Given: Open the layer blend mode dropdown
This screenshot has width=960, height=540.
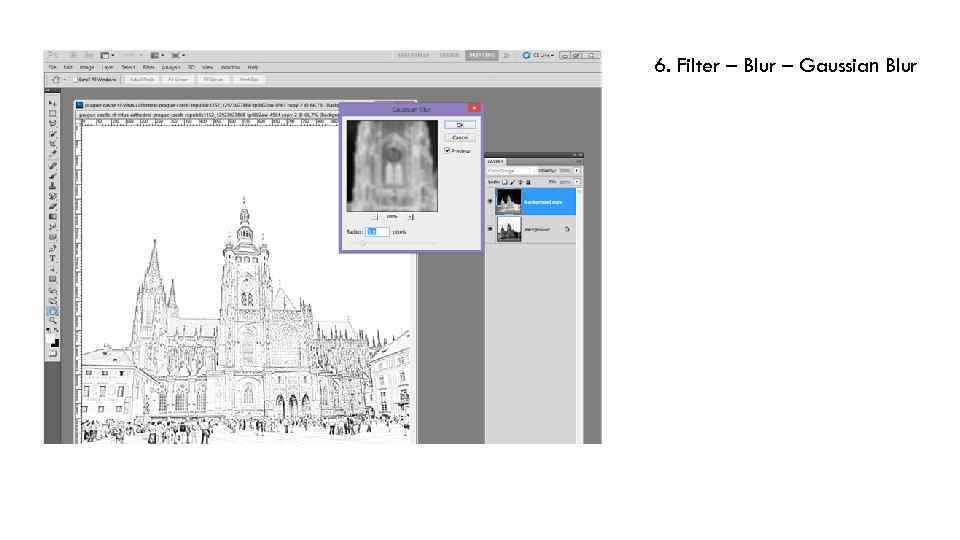Looking at the screenshot, I should point(511,171).
